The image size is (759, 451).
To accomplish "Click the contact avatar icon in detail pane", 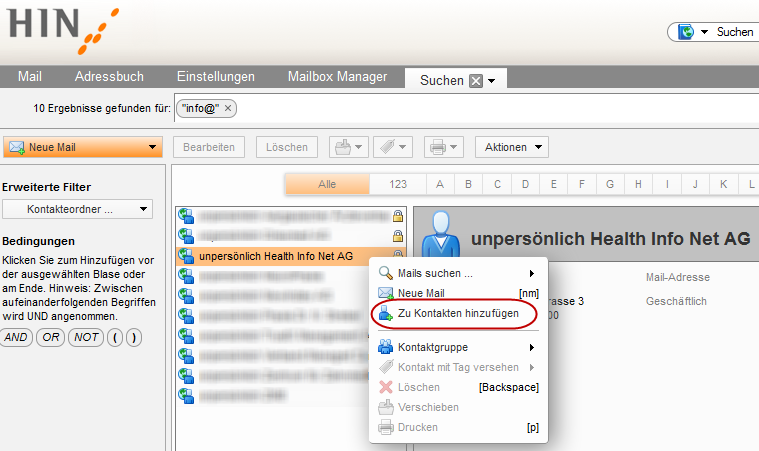I will [x=440, y=235].
